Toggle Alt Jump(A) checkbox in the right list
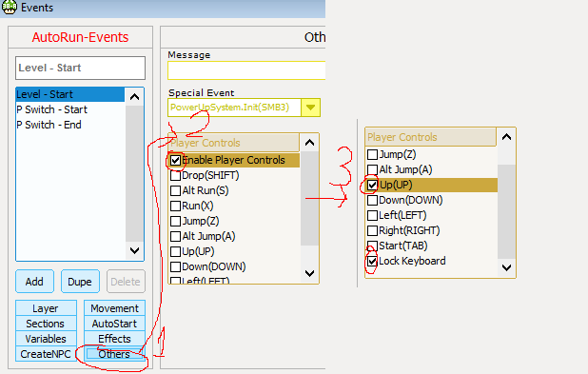Screen dimensions: 588x374 tap(372, 170)
